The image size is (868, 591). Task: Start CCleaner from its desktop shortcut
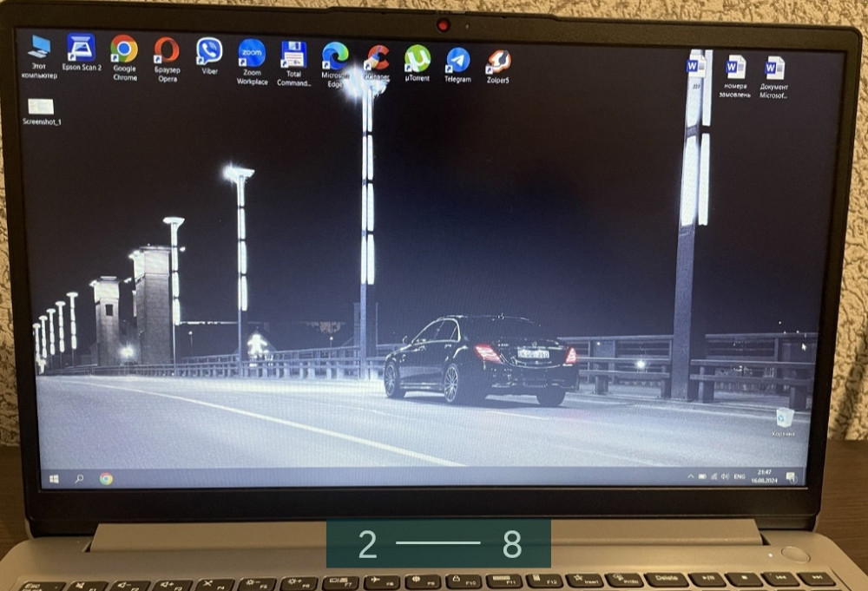375,54
